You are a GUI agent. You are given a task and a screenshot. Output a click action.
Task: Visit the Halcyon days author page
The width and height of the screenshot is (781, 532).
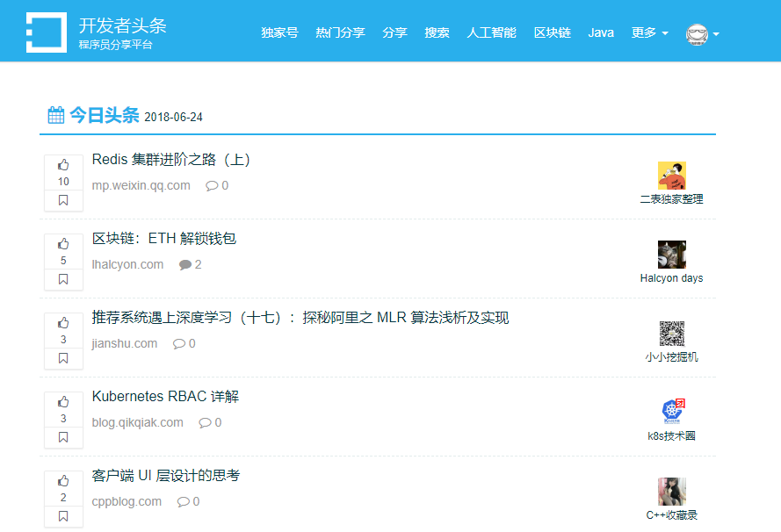pyautogui.click(x=671, y=278)
